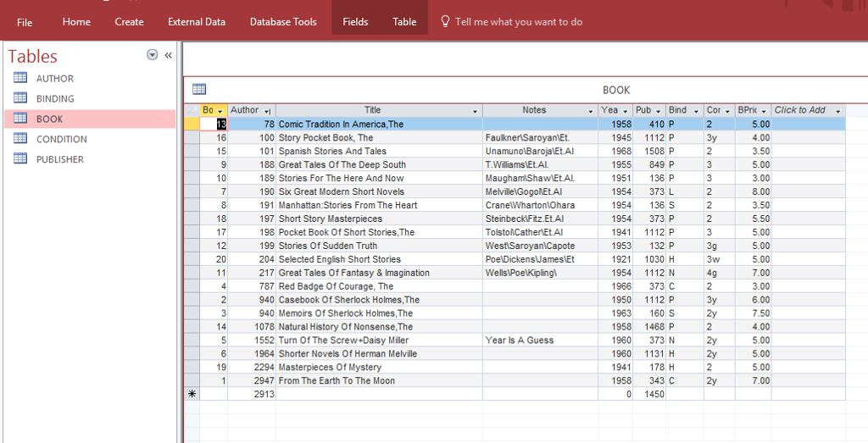Click the BINDING table icon
Viewport: 868px width, 443px height.
coord(20,99)
